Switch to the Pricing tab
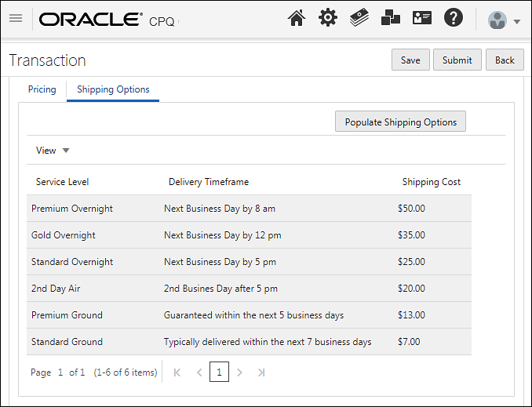 pyautogui.click(x=42, y=89)
